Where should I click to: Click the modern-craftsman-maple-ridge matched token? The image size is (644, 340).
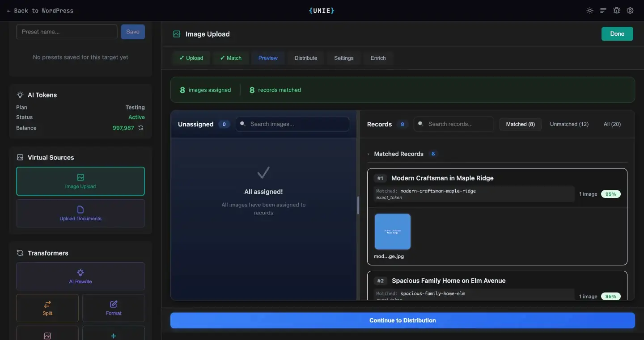click(x=438, y=191)
